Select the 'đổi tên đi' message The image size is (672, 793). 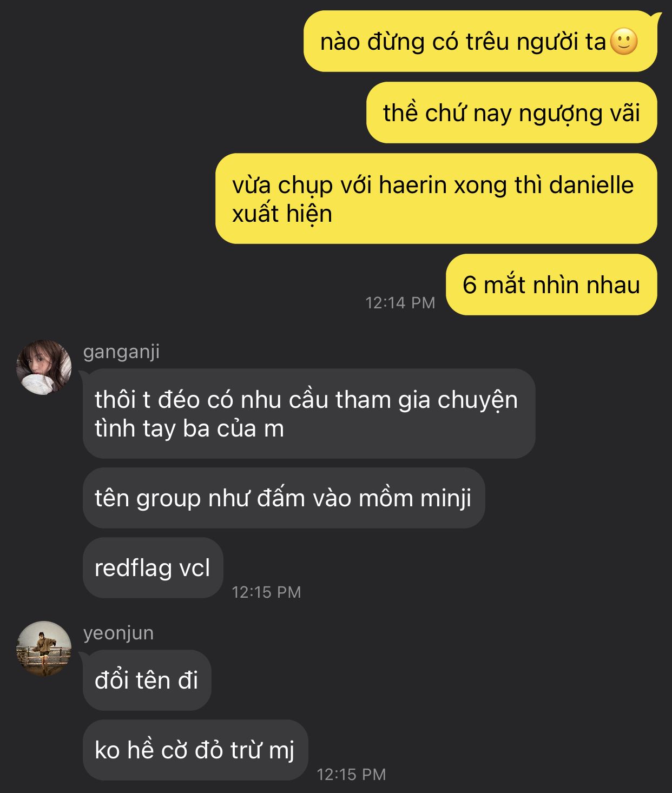point(147,680)
